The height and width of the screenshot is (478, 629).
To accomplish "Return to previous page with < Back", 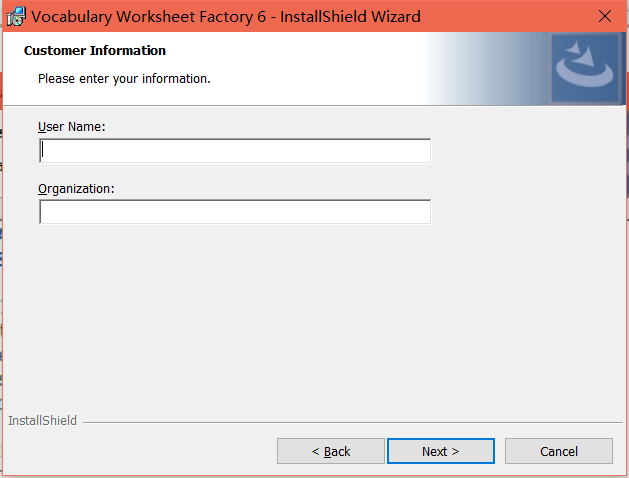I will coord(331,451).
